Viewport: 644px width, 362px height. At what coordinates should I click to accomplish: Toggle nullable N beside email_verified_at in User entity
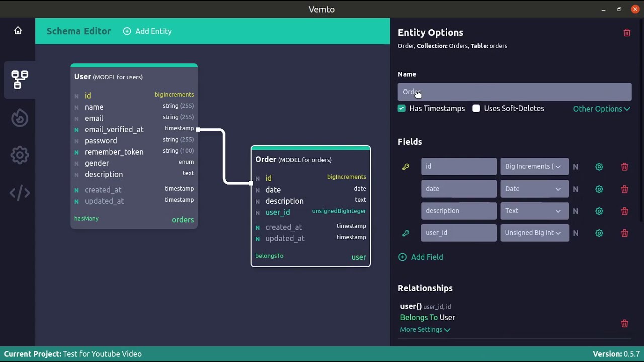pos(77,130)
